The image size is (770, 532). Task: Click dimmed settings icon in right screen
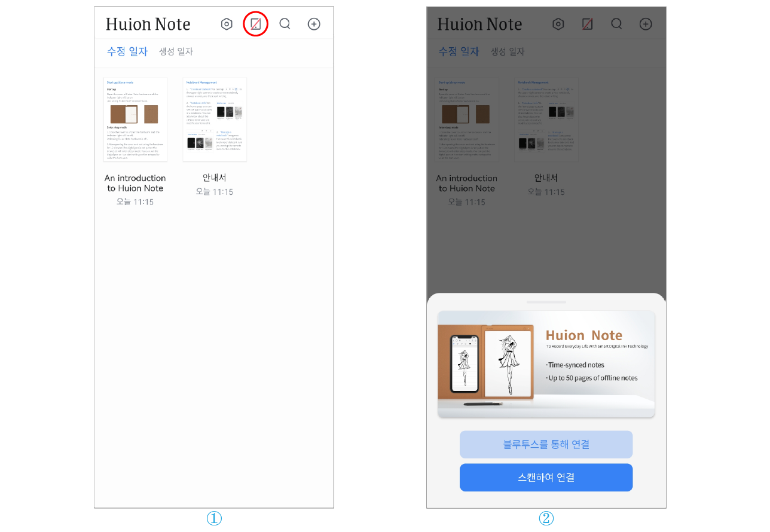tap(558, 25)
